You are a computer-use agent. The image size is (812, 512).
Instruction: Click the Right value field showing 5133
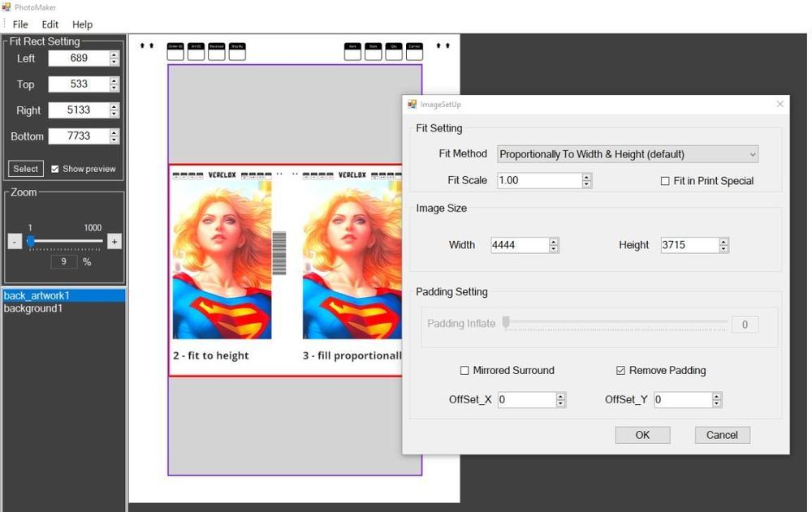pyautogui.click(x=80, y=110)
